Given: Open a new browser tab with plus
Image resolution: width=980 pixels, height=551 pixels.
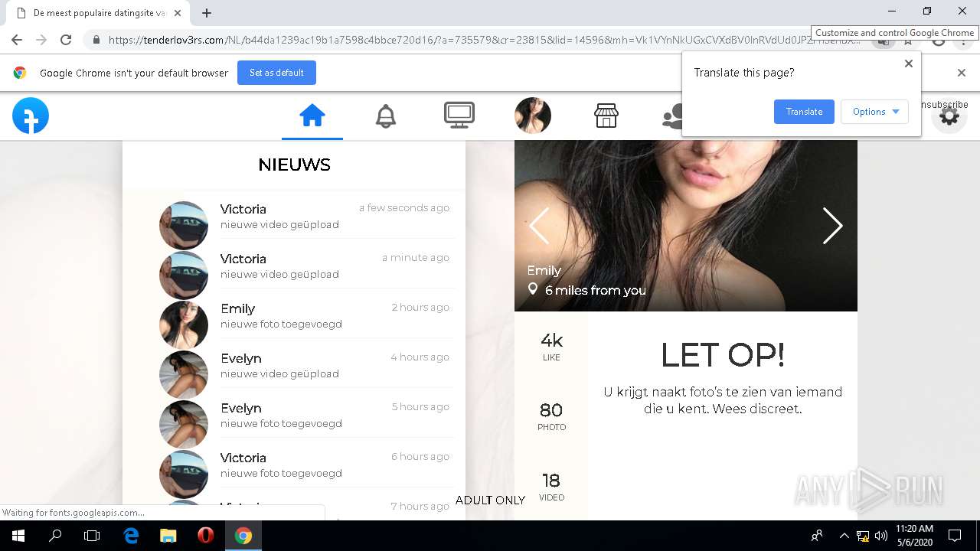Looking at the screenshot, I should (x=207, y=13).
